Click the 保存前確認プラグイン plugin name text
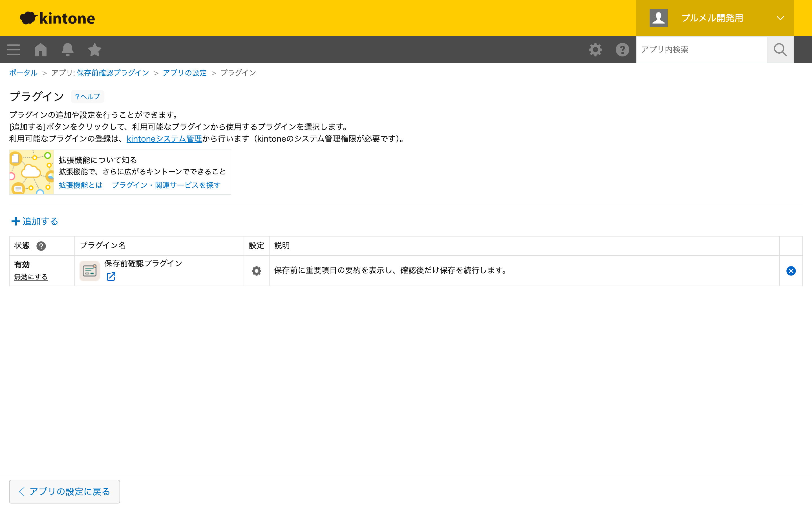The height and width of the screenshot is (508, 812). 143,263
